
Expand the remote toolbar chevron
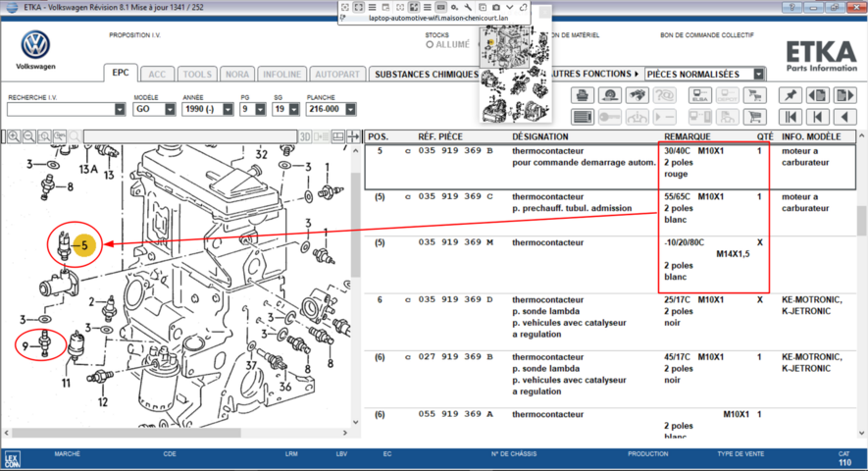click(510, 7)
